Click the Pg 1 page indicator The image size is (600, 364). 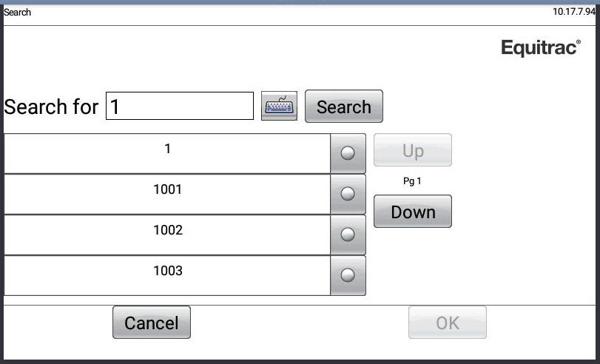[x=412, y=181]
